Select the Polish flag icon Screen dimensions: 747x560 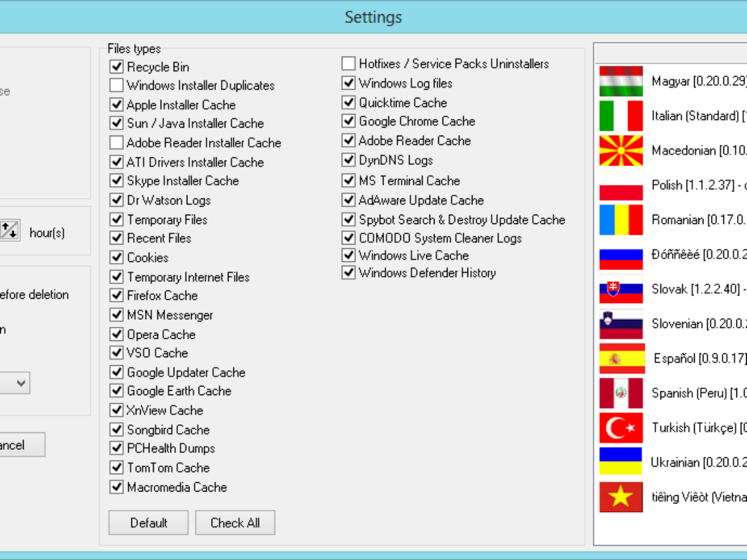[x=621, y=185]
